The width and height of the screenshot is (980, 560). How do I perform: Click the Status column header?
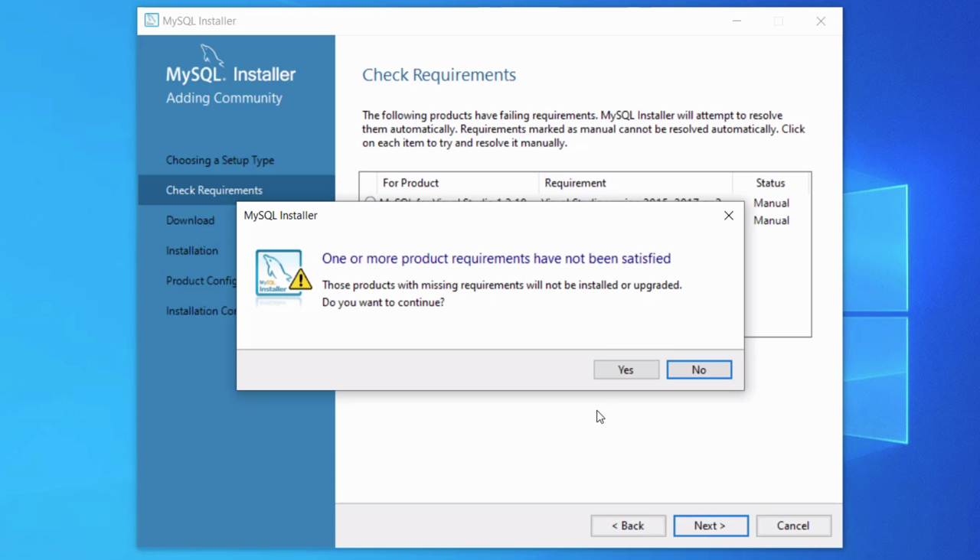point(770,183)
